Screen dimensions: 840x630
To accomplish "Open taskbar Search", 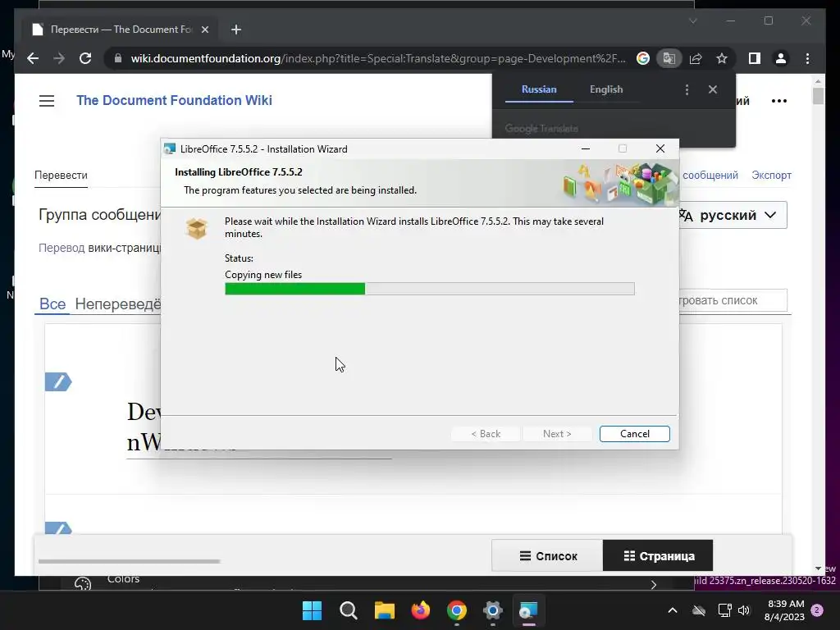I will pos(348,610).
